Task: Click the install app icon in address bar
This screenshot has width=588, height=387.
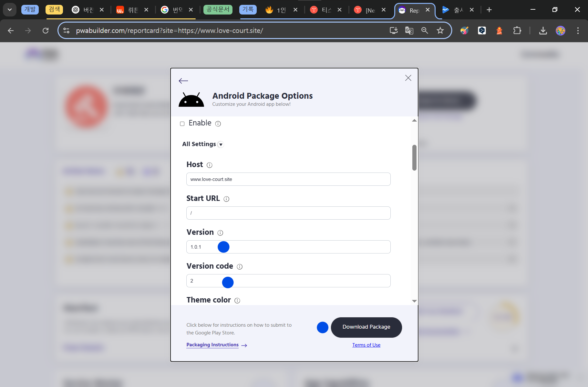Action: pos(394,31)
